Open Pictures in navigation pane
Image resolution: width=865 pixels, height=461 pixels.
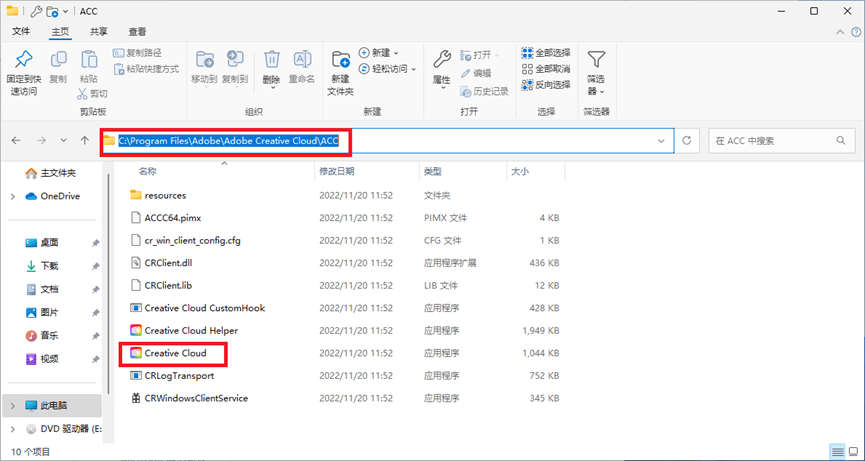[x=42, y=312]
